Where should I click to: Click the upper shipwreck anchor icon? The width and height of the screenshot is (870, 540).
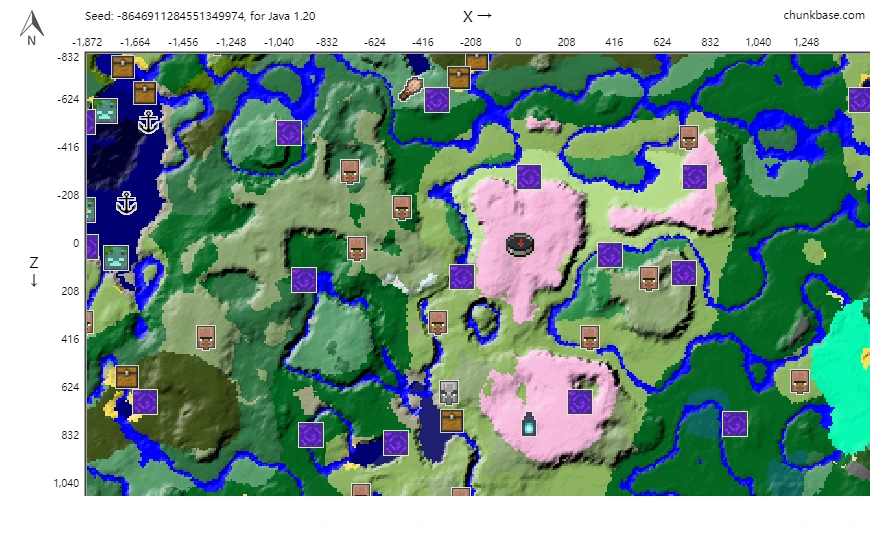(x=149, y=122)
